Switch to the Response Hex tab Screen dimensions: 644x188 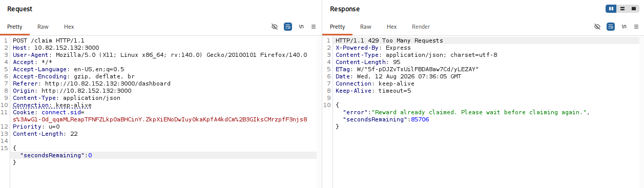pyautogui.click(x=392, y=27)
